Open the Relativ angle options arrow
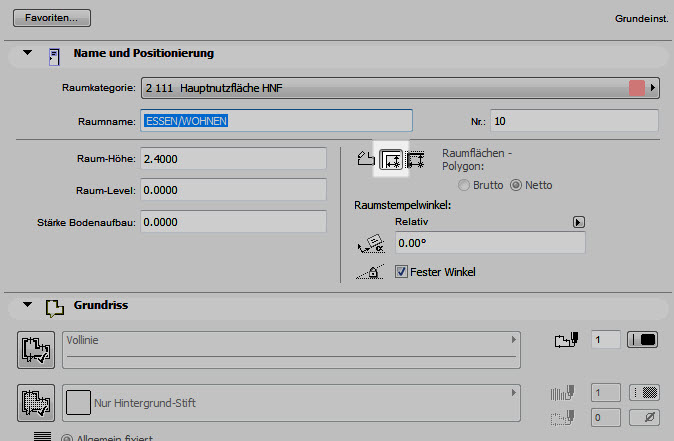This screenshot has height=441, width=674. [579, 222]
